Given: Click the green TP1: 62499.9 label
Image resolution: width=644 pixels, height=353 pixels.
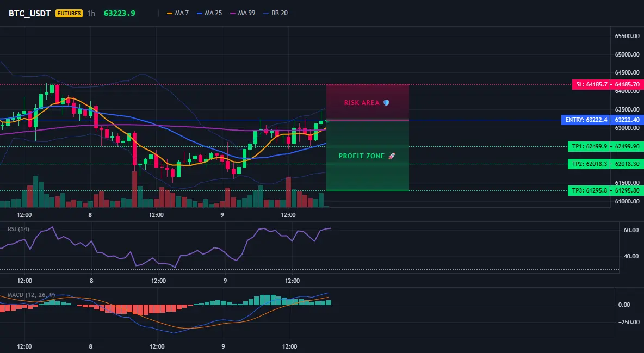Looking at the screenshot, I should [x=589, y=146].
